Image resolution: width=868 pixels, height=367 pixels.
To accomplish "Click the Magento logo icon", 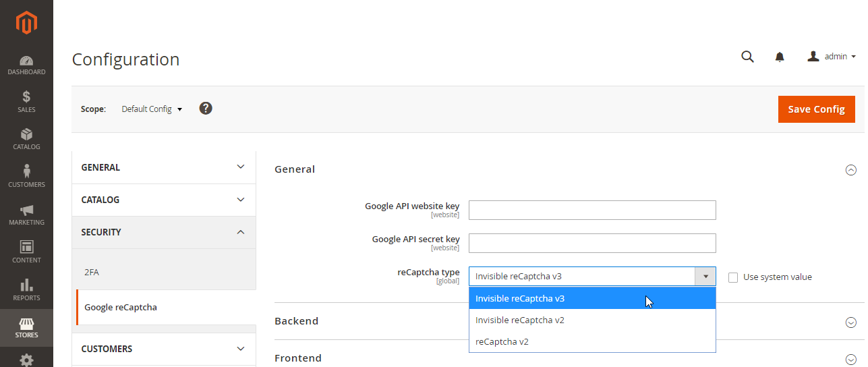I will click(26, 23).
